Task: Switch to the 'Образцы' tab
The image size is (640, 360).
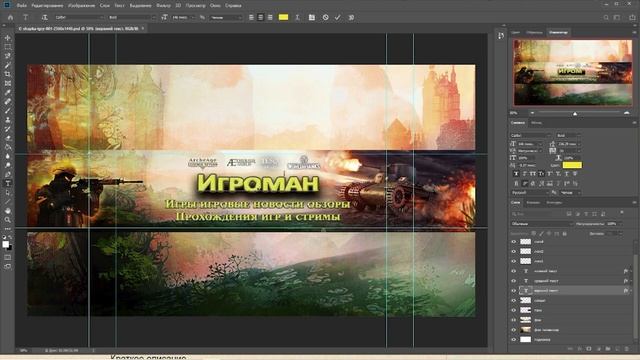Action: pyautogui.click(x=534, y=32)
